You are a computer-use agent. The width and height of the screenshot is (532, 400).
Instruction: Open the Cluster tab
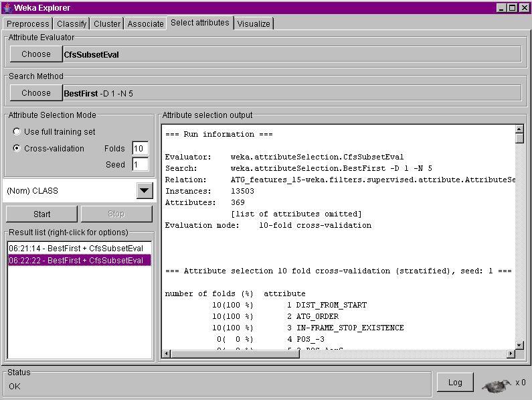pyautogui.click(x=107, y=24)
